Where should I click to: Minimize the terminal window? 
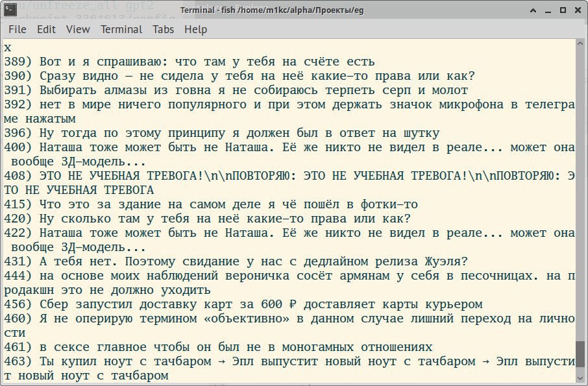click(x=548, y=10)
